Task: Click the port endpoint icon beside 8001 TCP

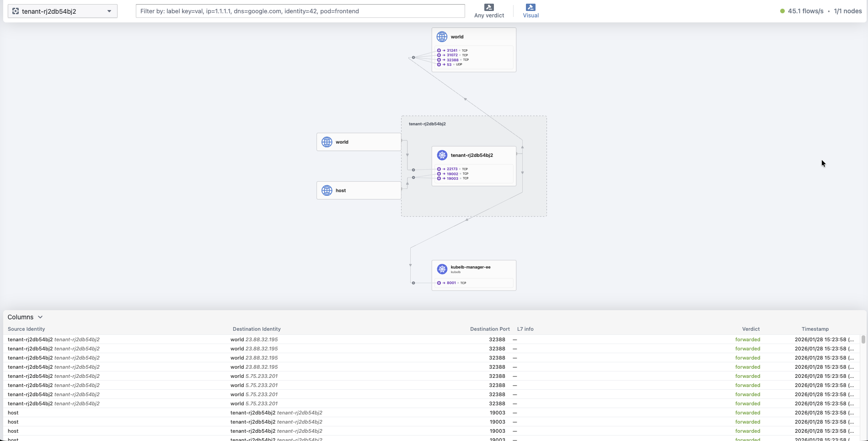Action: pos(439,283)
